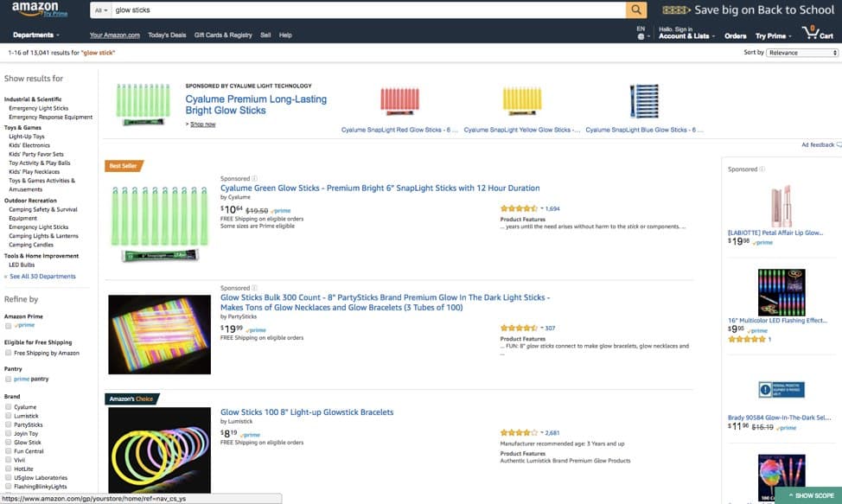Open Lumistick glow bracelets product image
Screen dimensions: 842x504
click(x=159, y=450)
